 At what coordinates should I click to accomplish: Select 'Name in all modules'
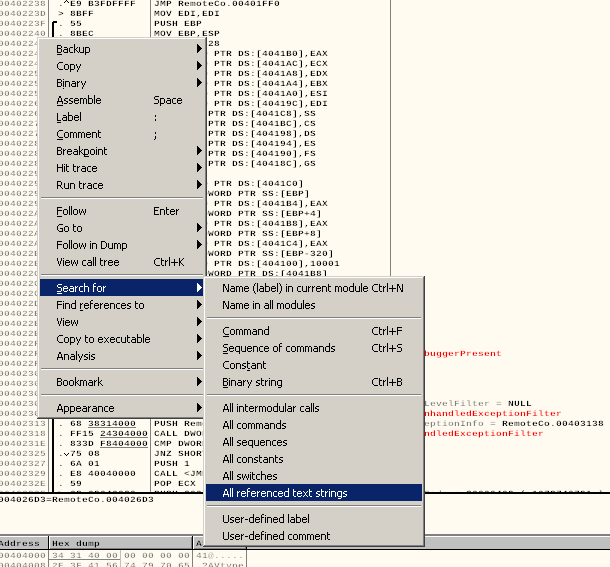point(268,305)
